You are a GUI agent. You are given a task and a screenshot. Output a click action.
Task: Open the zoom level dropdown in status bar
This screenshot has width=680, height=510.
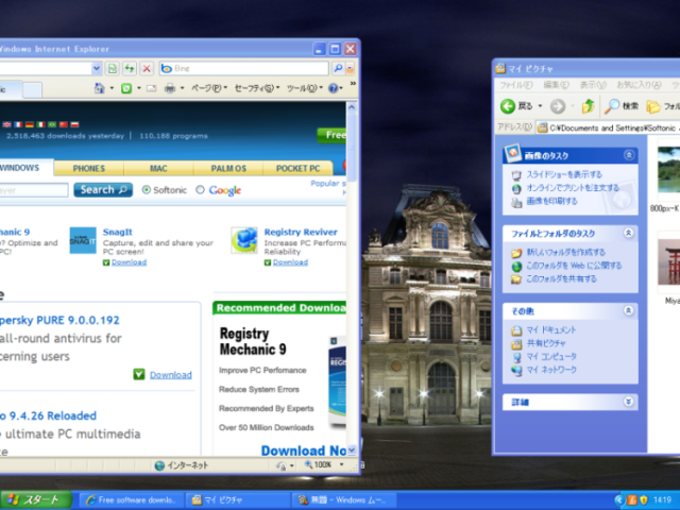[342, 465]
